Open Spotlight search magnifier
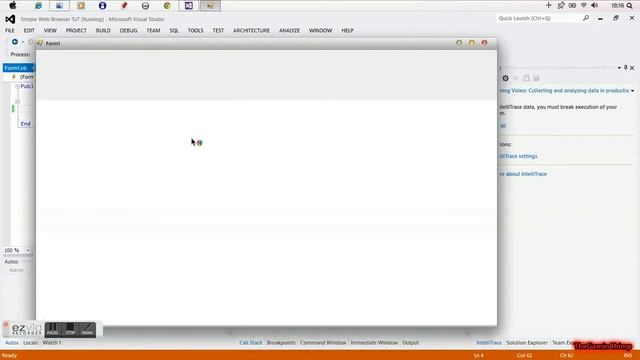The image size is (640, 360). pos(630,6)
